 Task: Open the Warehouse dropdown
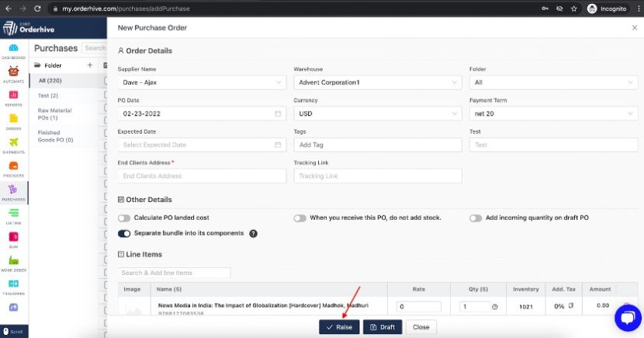click(x=378, y=82)
